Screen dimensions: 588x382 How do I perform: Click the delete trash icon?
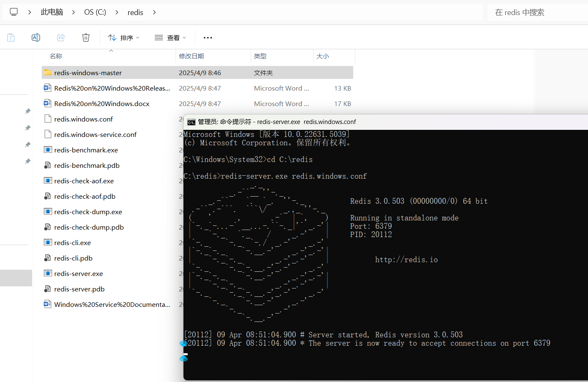86,38
